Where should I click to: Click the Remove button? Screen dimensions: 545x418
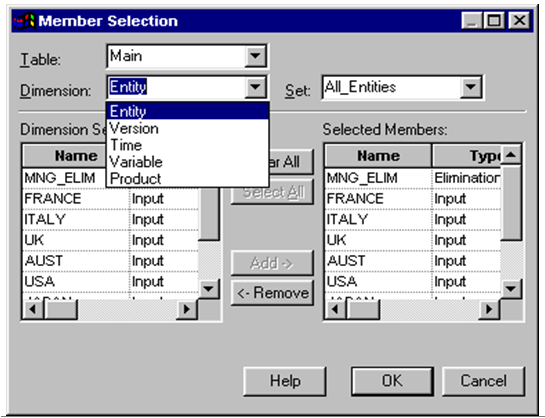[272, 293]
